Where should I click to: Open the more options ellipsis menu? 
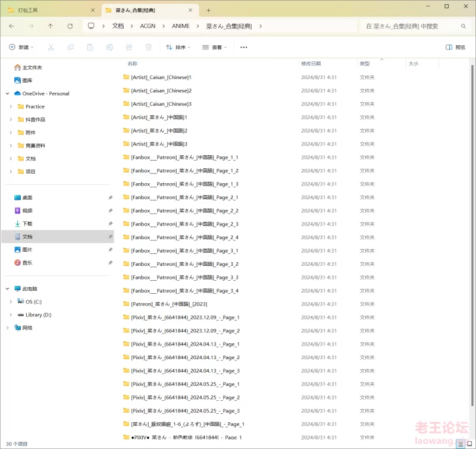pos(243,48)
